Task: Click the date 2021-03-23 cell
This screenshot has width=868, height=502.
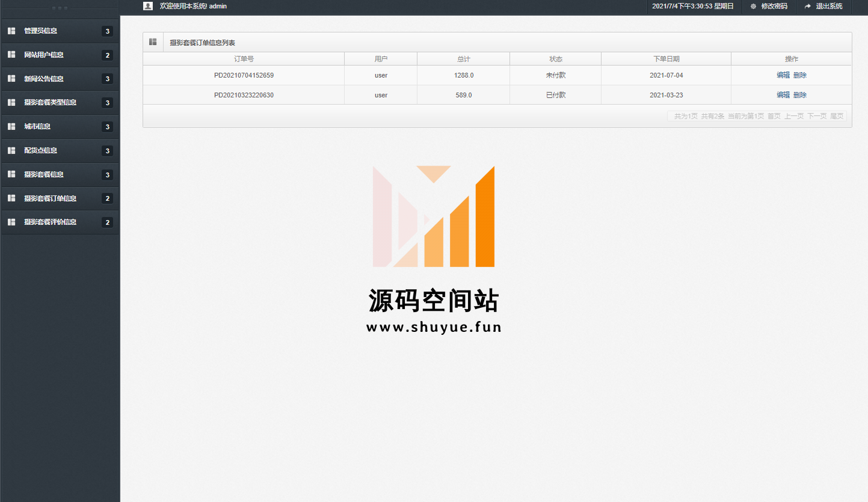Action: (x=666, y=95)
